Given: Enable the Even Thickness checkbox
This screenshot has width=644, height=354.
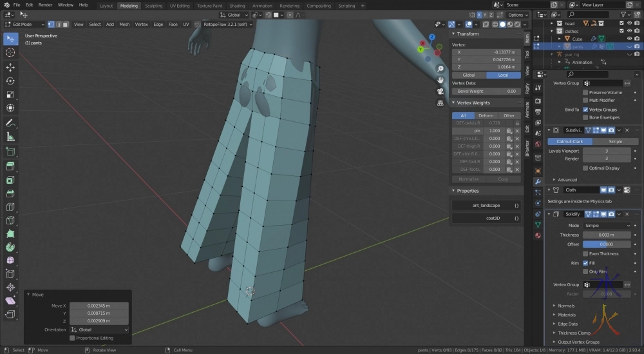Looking at the screenshot, I should pyautogui.click(x=585, y=253).
